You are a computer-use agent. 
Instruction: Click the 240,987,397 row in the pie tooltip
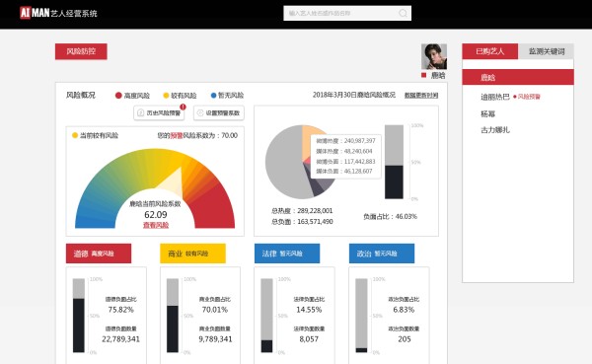[346, 140]
